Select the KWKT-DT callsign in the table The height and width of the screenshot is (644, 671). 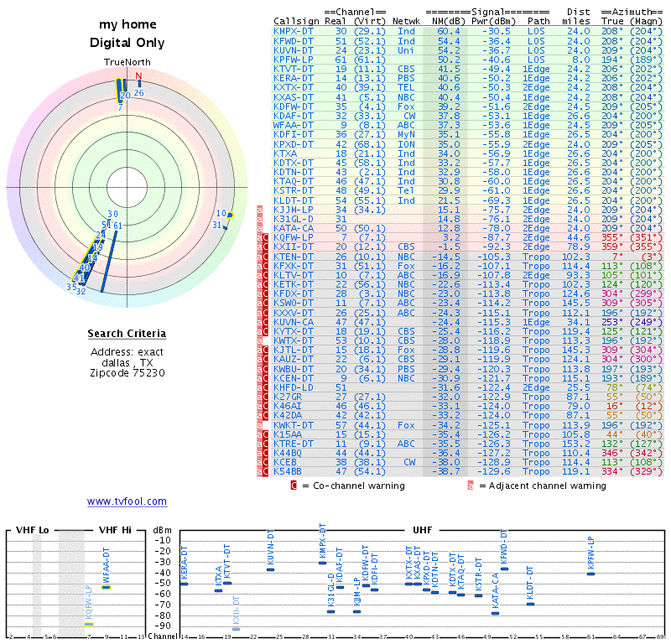click(294, 425)
